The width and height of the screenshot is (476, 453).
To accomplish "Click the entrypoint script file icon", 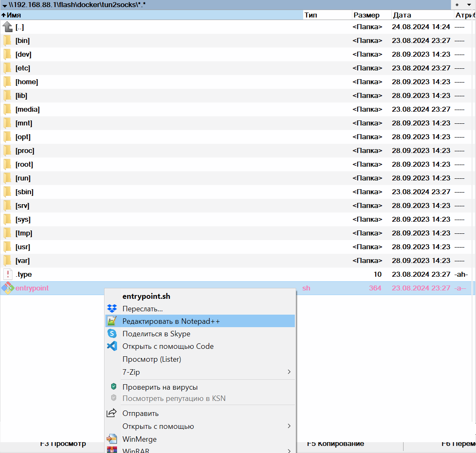I will [7, 288].
